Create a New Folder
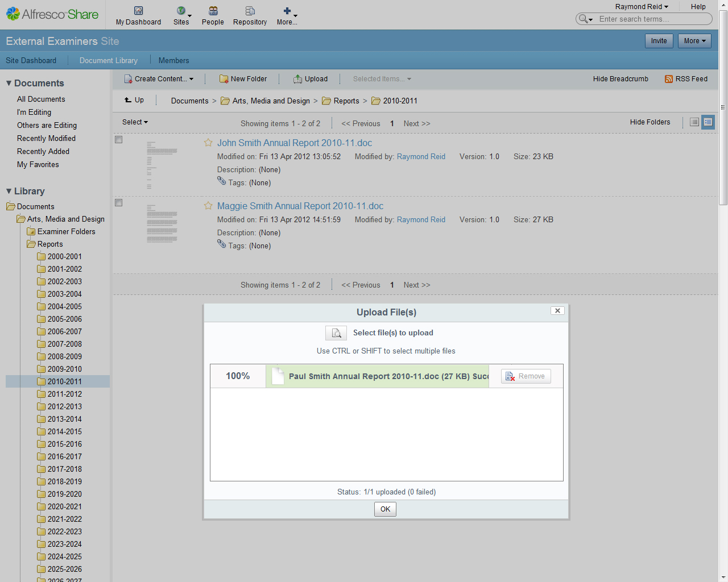The width and height of the screenshot is (728, 582). click(243, 78)
